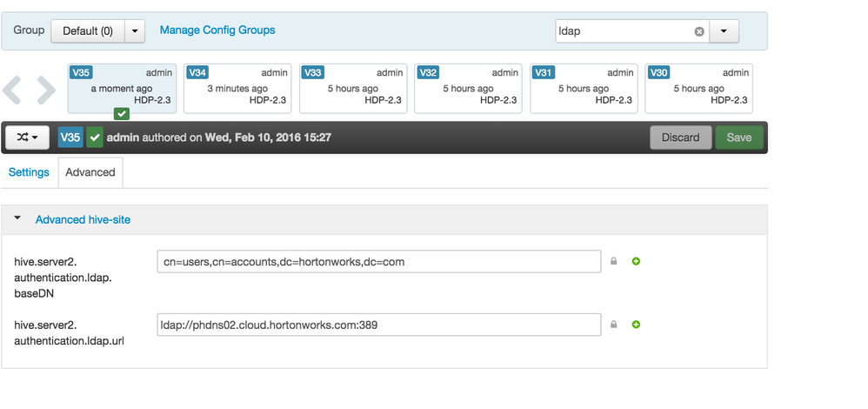The height and width of the screenshot is (409, 868).
Task: Select the V30 config version card
Action: click(698, 88)
